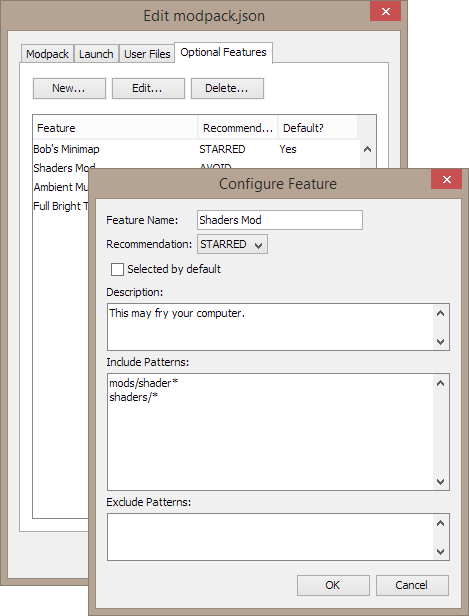Click into the Include Patterns text area
469x616 pixels.
[x=270, y=432]
